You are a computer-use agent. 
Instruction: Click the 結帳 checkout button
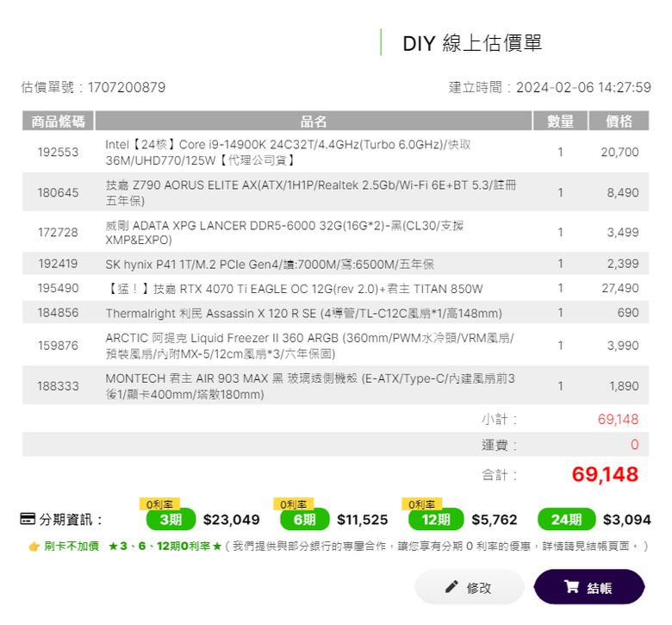[x=589, y=587]
